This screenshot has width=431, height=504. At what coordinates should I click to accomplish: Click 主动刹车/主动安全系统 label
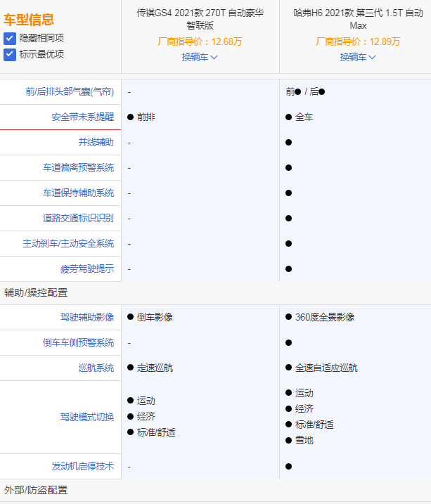pos(68,244)
